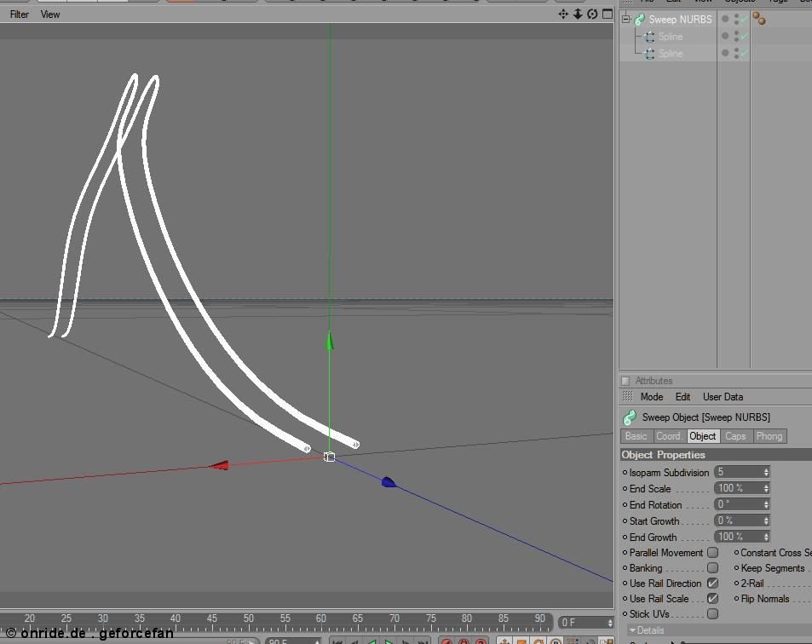Click the Object Properties section header
The width and height of the screenshot is (812, 644).
tap(717, 455)
